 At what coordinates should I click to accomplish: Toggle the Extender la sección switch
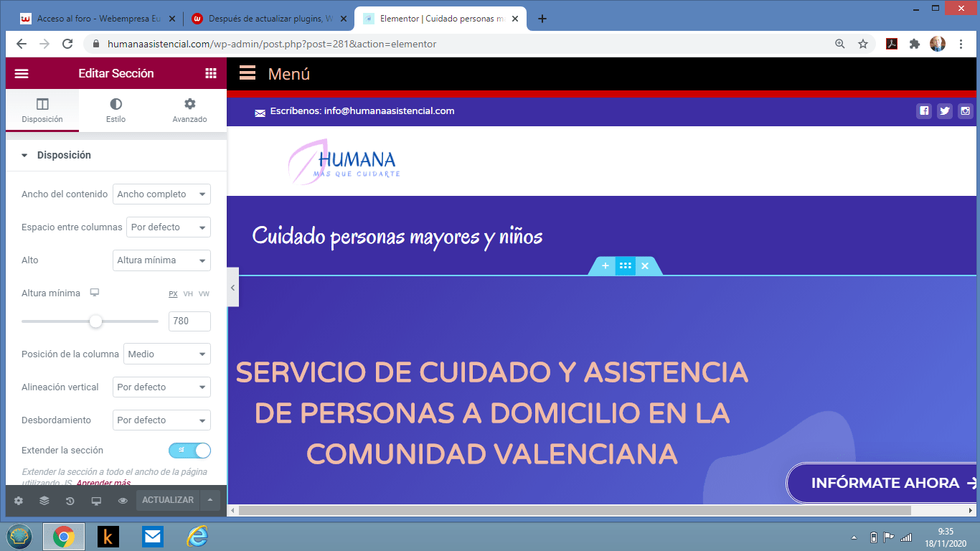[189, 451]
